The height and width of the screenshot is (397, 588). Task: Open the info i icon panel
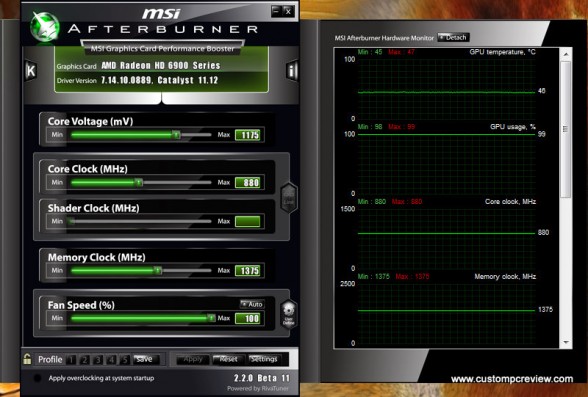292,70
